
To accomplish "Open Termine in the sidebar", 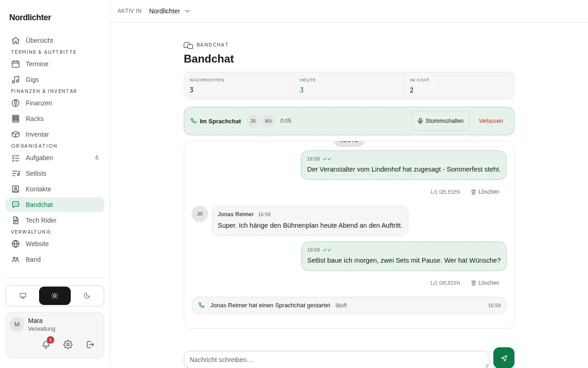I will coord(55,64).
